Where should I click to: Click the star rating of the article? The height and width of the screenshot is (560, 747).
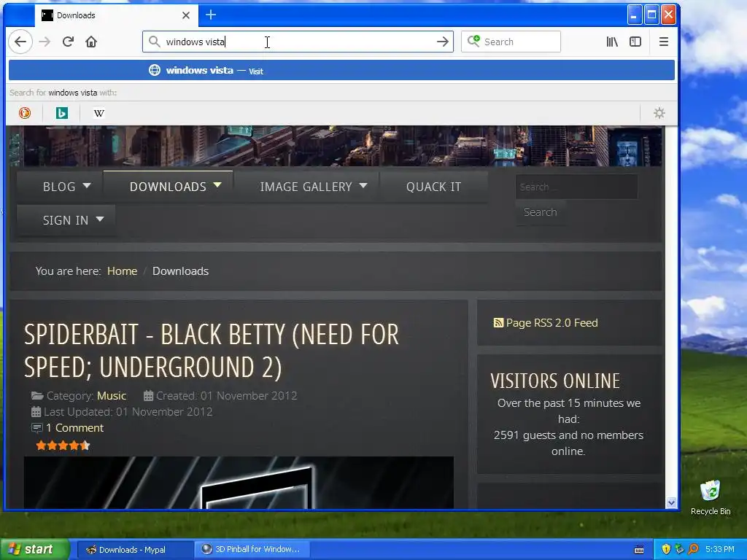pos(63,446)
